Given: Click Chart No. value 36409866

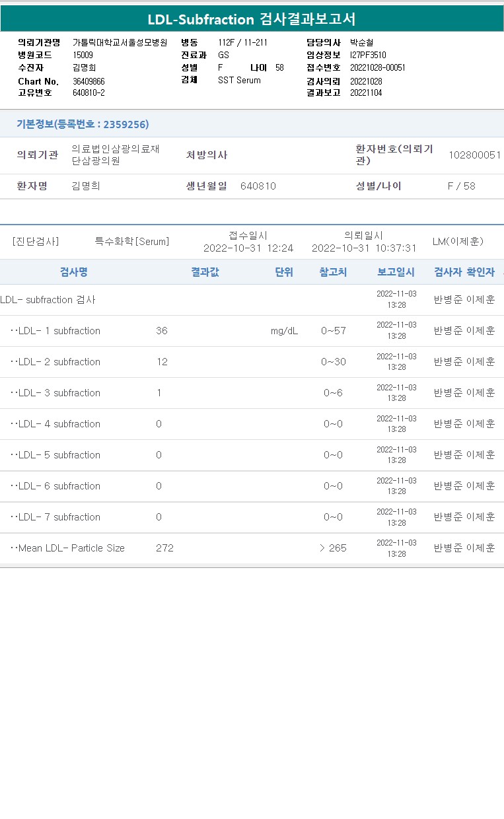Looking at the screenshot, I should (89, 81).
